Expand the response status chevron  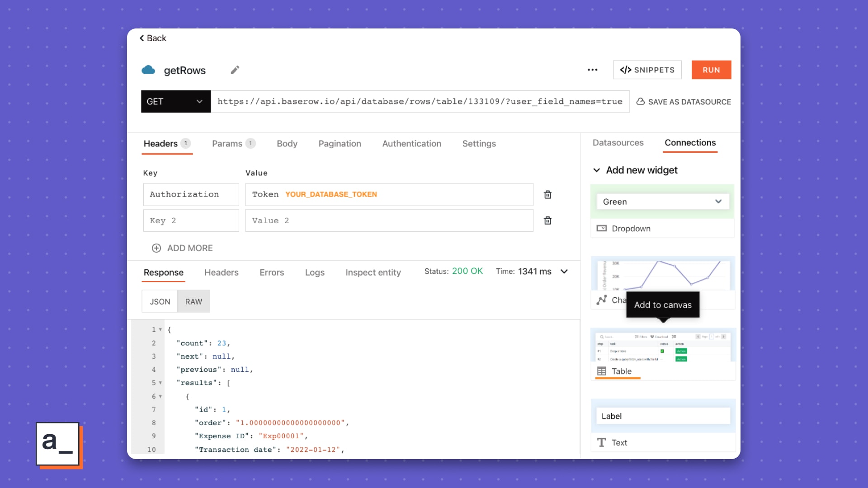564,272
